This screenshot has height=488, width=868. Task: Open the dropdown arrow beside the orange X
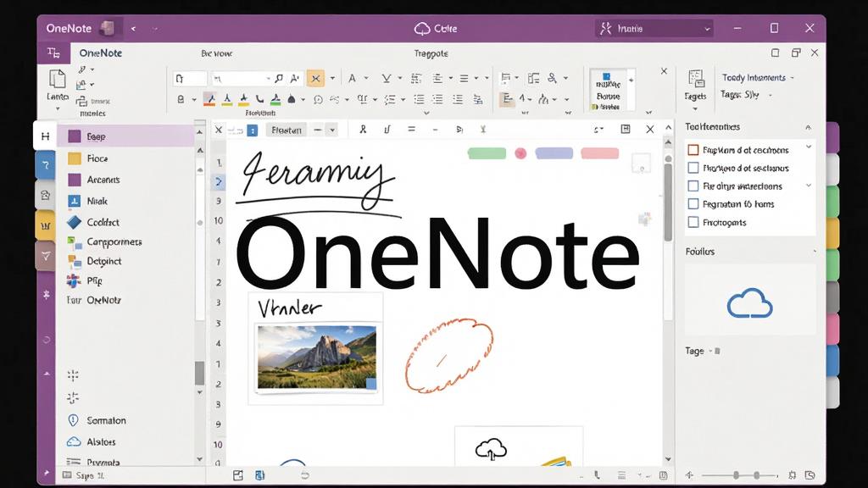coord(332,79)
